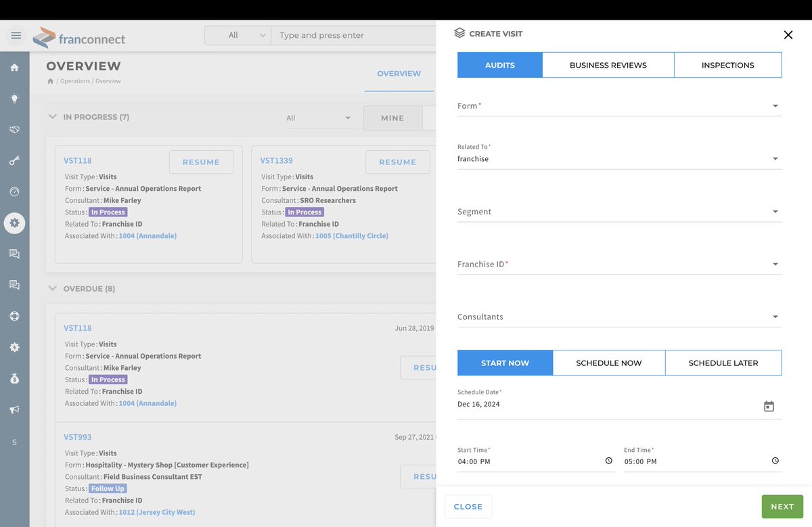Image resolution: width=812 pixels, height=527 pixels.
Task: Open the lifebuoy support sidebar icon
Action: click(x=14, y=316)
